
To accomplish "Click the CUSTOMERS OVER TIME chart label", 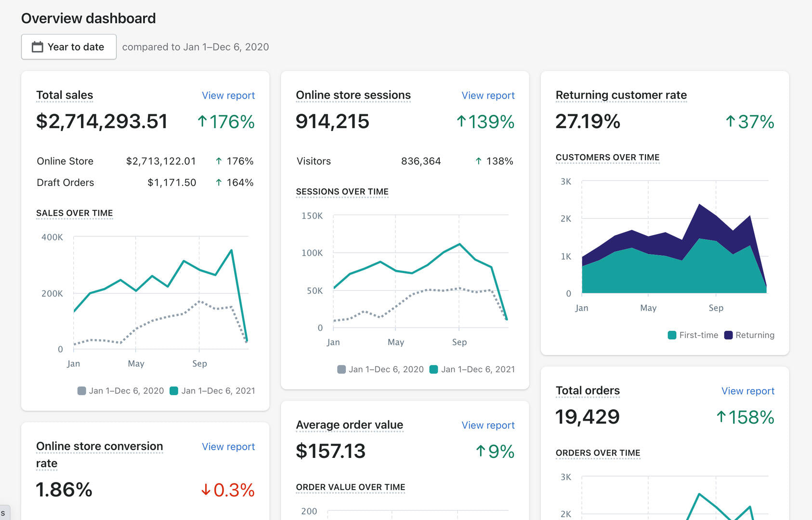I will (x=607, y=157).
